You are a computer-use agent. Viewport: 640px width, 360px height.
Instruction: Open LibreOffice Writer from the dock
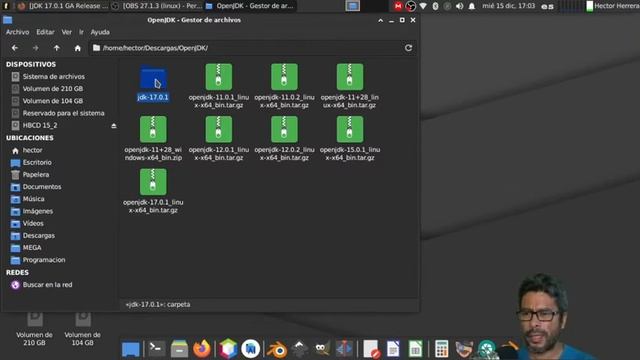pyautogui.click(x=393, y=349)
